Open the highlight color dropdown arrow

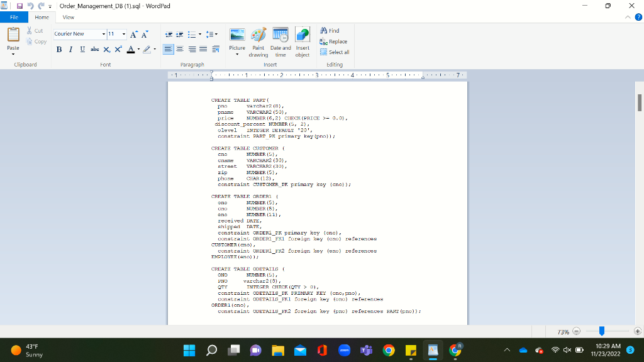(x=155, y=49)
